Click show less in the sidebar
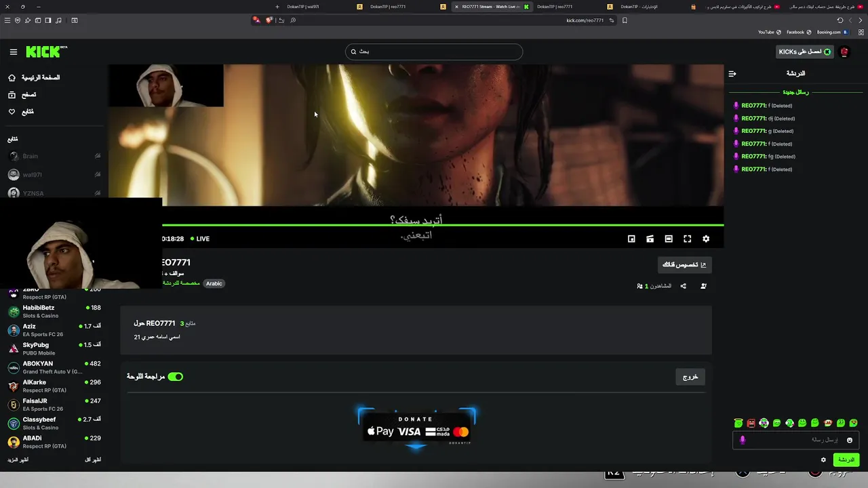The height and width of the screenshot is (488, 868). point(93,460)
